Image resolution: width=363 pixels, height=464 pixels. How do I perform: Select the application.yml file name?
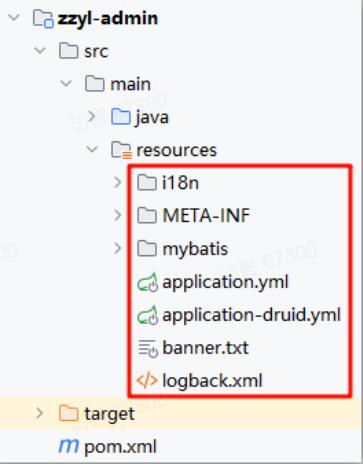pyautogui.click(x=225, y=283)
